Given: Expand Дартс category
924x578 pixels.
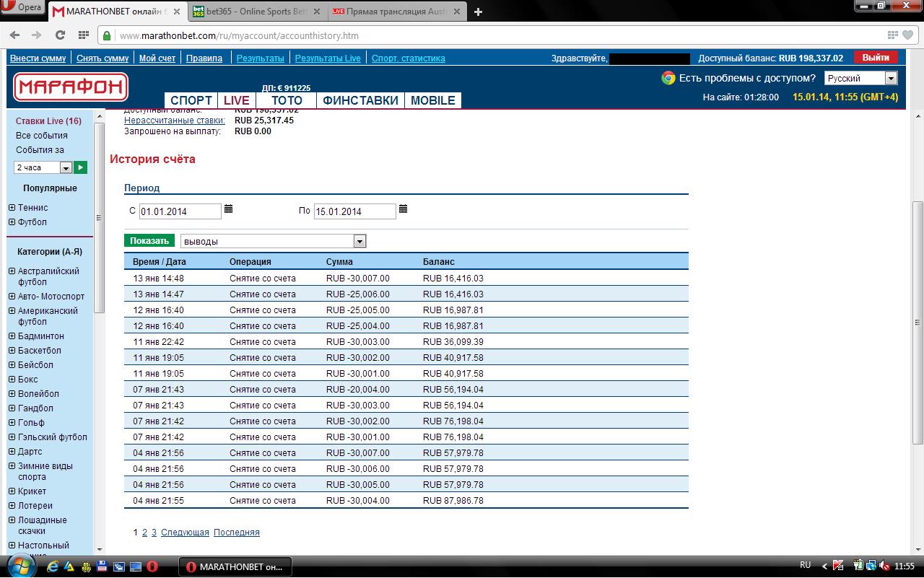Looking at the screenshot, I should click(12, 452).
